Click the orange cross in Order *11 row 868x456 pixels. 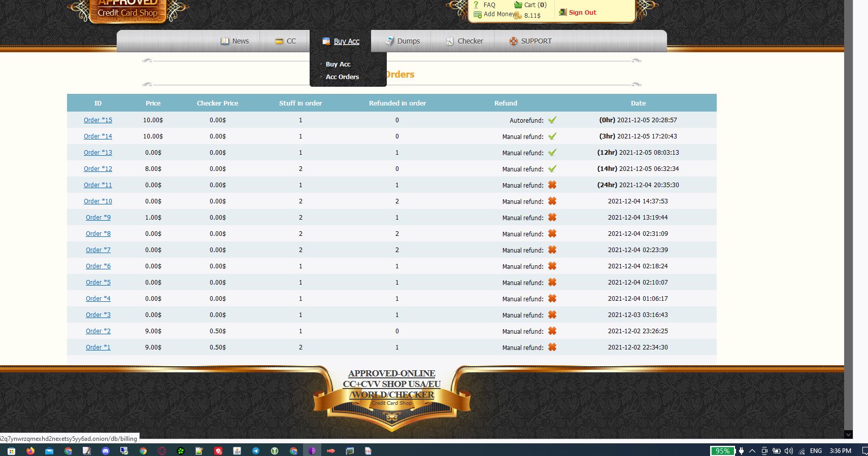(x=552, y=185)
